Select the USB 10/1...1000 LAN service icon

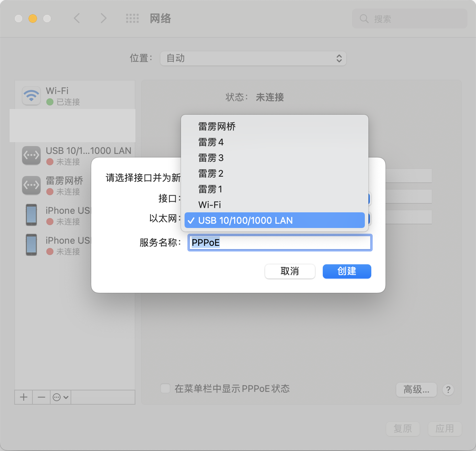(x=31, y=155)
